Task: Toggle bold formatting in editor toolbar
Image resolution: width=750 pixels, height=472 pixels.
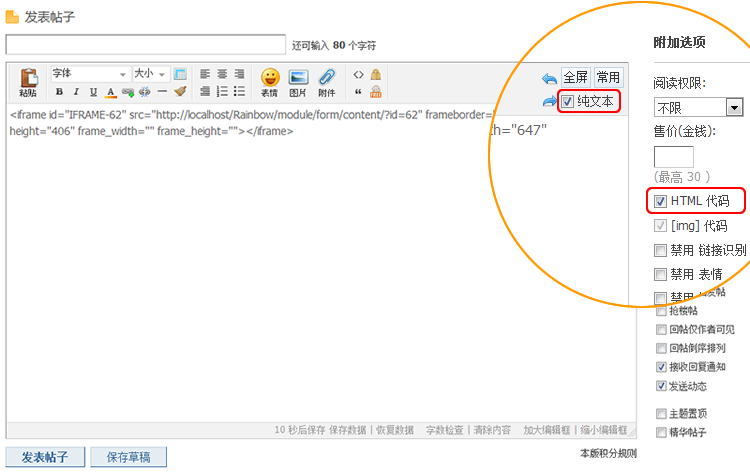Action: (59, 92)
